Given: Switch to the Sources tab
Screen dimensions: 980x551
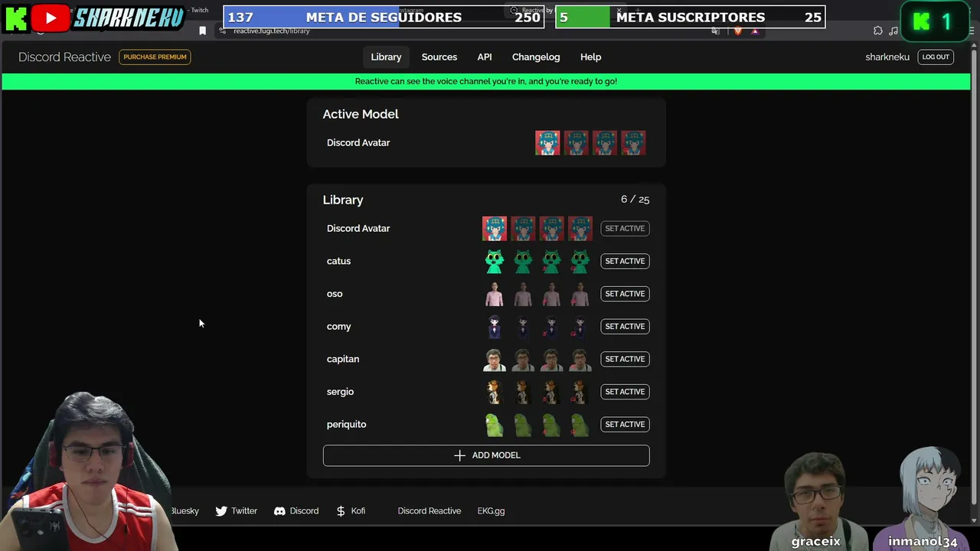Looking at the screenshot, I should (439, 57).
